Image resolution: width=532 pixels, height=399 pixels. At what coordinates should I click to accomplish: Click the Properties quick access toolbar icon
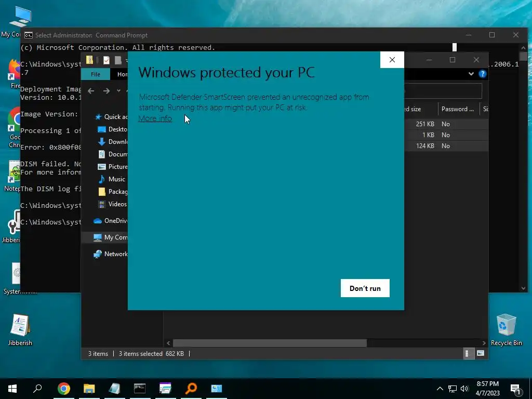tap(106, 60)
